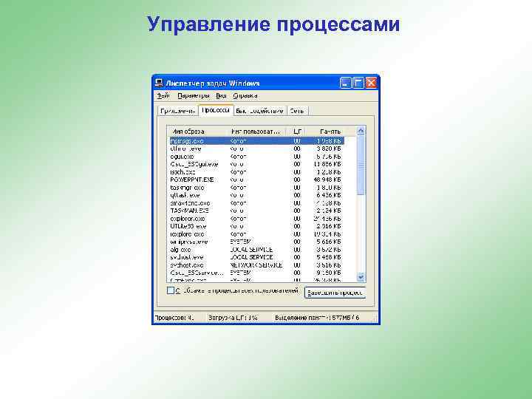Click the Выделение памяти status bar entry

click(317, 318)
